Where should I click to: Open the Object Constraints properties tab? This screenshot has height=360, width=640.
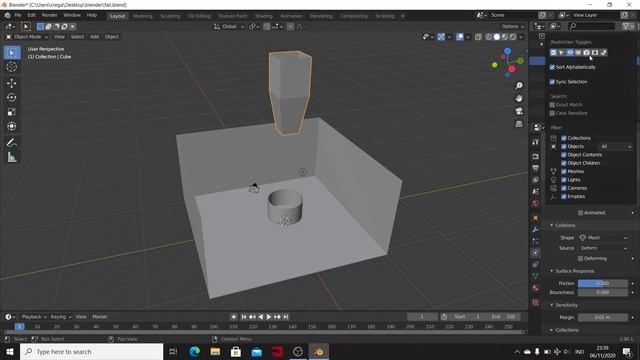click(536, 264)
